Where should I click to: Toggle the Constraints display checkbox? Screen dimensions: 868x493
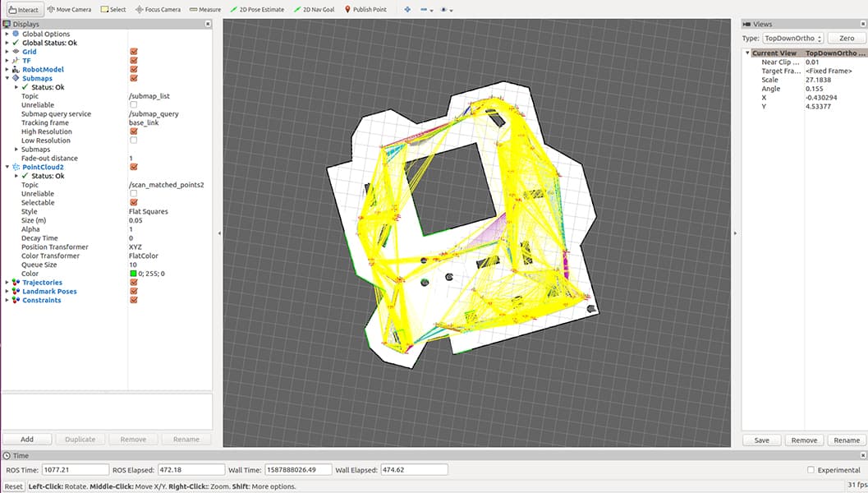click(133, 300)
